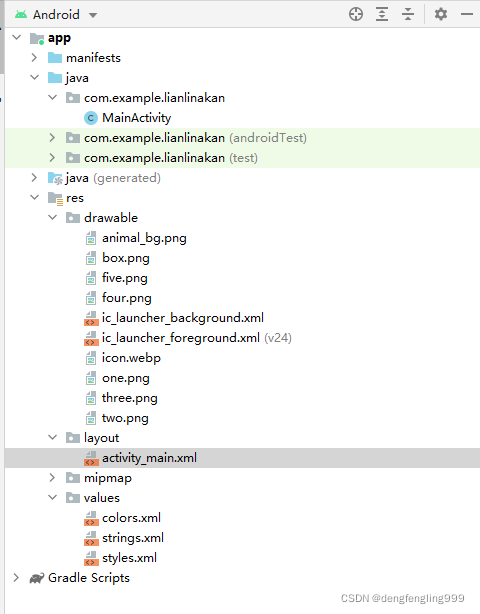The width and height of the screenshot is (480, 614).
Task: Open the Android project view dropdown
Action: pyautogui.click(x=93, y=15)
